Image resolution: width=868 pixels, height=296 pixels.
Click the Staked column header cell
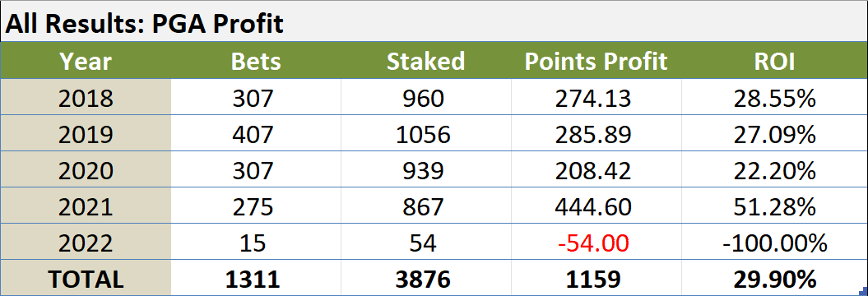point(425,62)
